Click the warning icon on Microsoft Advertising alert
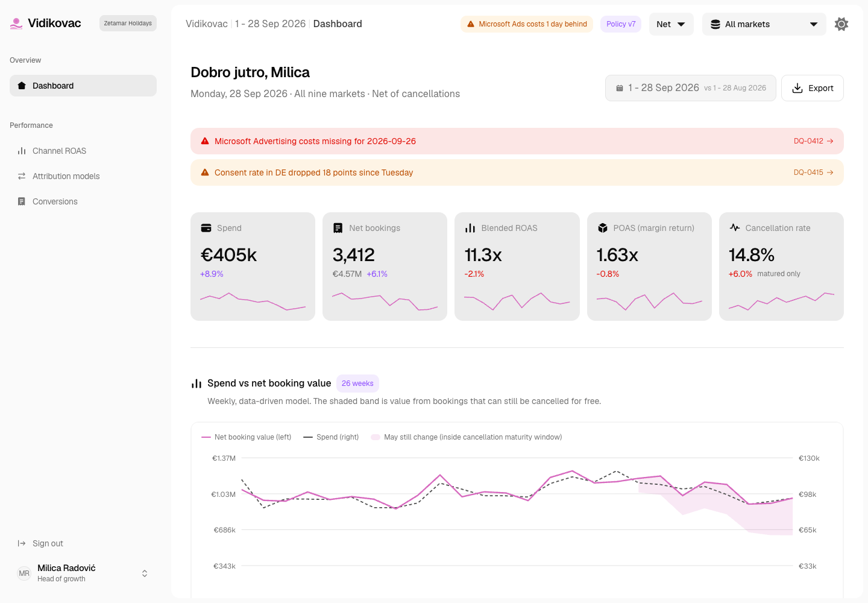This screenshot has width=868, height=603. pos(205,141)
